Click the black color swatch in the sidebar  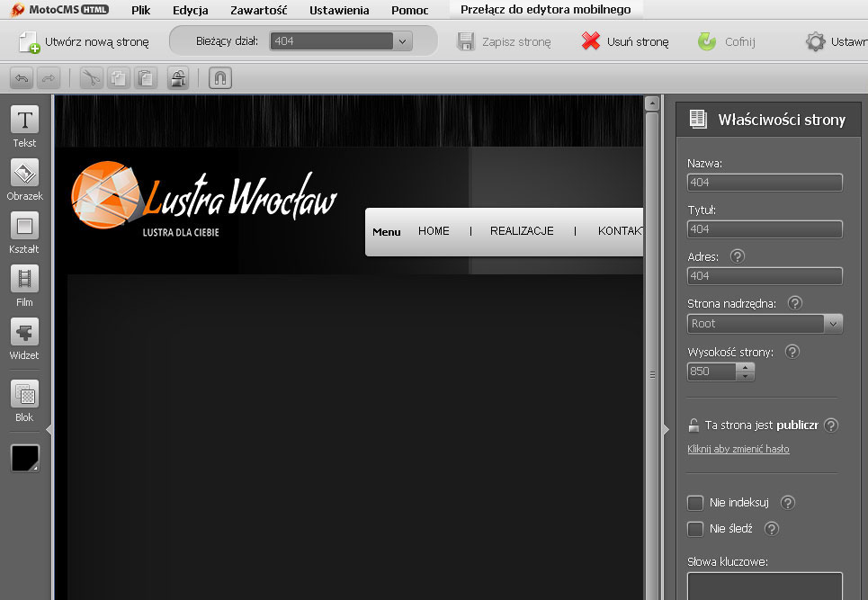[x=23, y=458]
